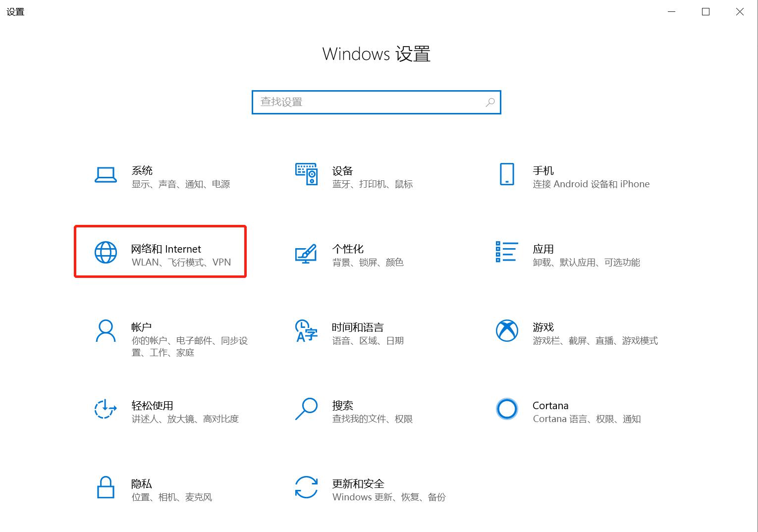Open 游戏 settings via the Xbox icon
This screenshot has height=532, width=758.
pyautogui.click(x=506, y=331)
